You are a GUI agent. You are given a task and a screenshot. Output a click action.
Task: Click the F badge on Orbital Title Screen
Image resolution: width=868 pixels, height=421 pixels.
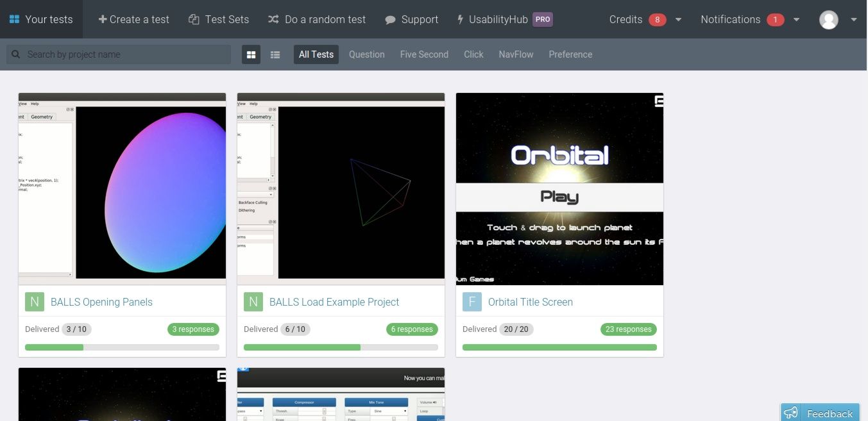click(472, 301)
